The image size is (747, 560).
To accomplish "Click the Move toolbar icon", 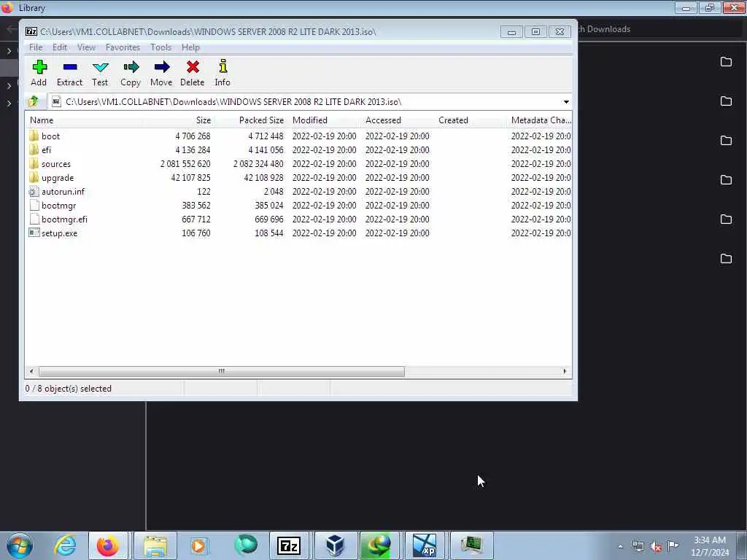I will (161, 73).
